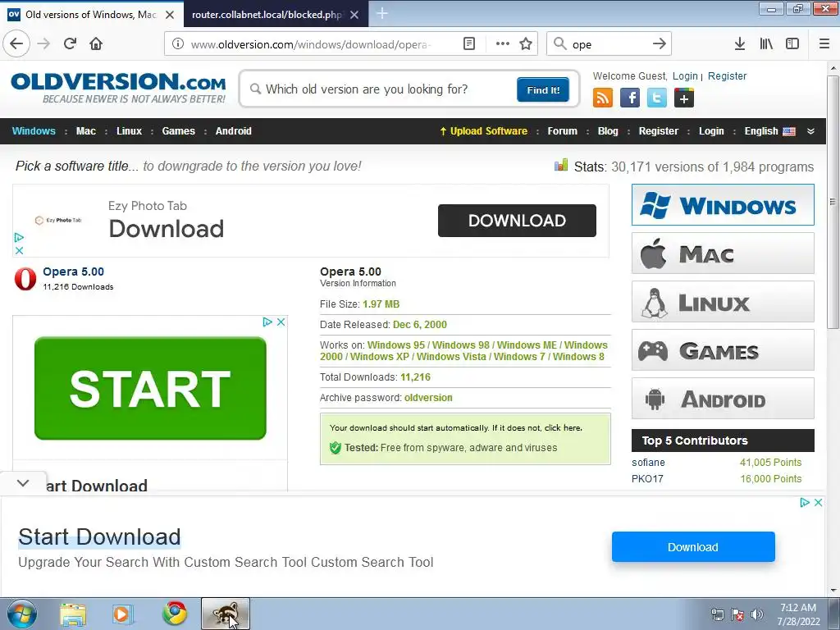Click the red Opera logo icon
The image size is (840, 630).
25,279
